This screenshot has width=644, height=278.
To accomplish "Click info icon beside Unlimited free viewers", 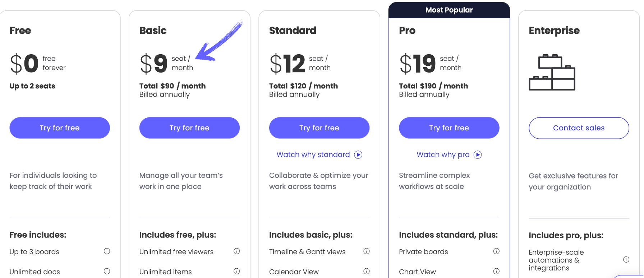I will point(236,251).
